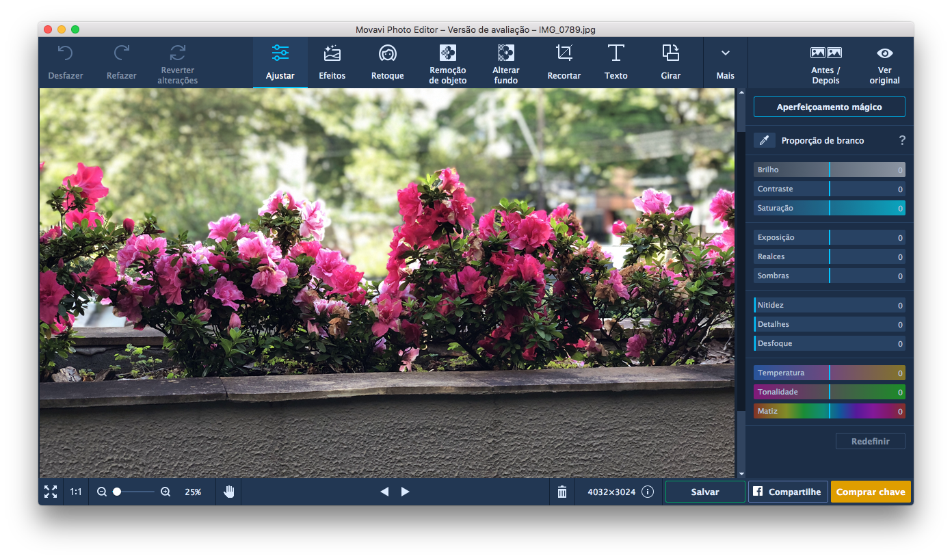Click the Nitidez slider

[x=830, y=305]
